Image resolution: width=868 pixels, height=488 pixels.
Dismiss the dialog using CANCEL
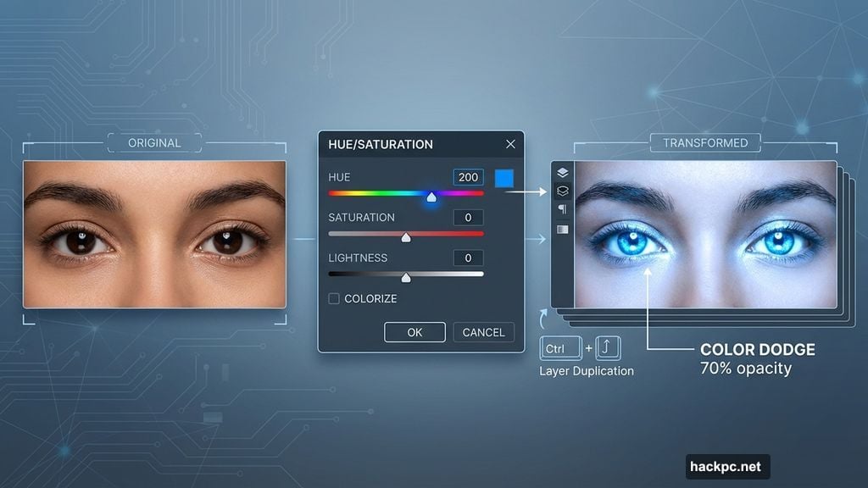coord(483,332)
